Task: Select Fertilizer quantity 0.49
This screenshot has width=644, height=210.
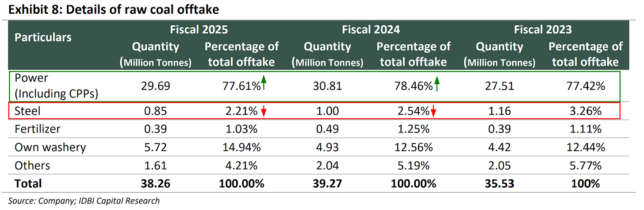Action: click(327, 129)
